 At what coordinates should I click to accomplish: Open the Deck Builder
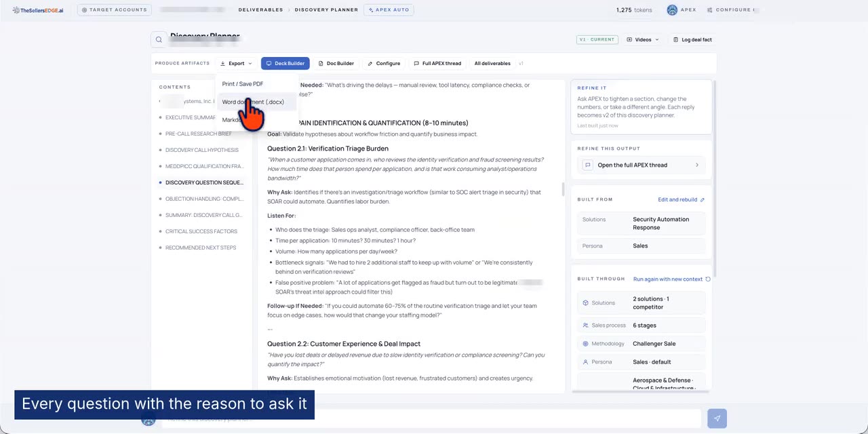click(x=285, y=64)
